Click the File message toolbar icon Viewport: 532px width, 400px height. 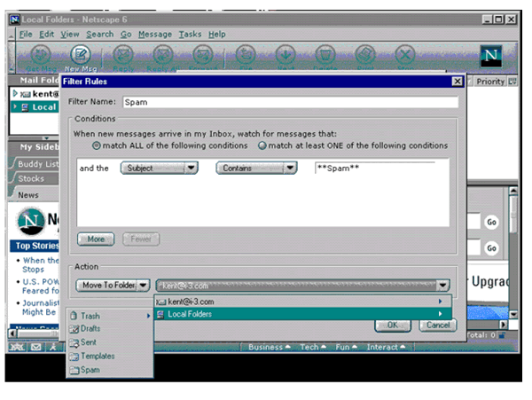click(x=246, y=55)
